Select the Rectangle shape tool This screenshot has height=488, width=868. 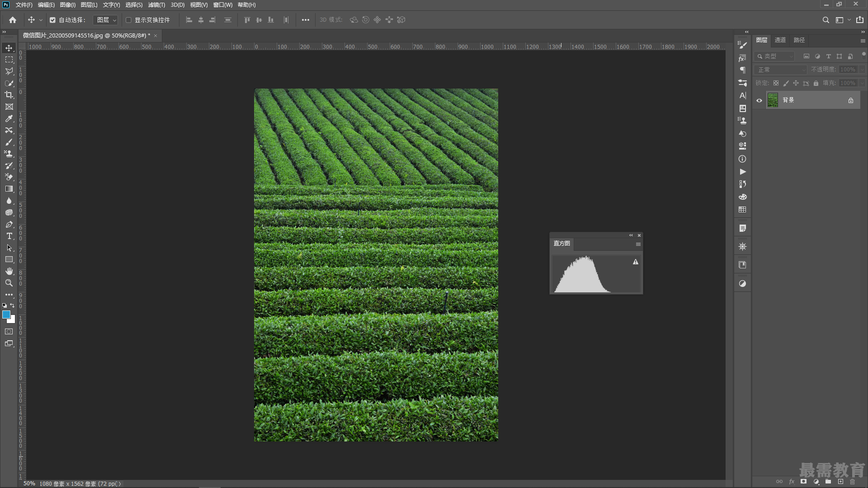9,259
